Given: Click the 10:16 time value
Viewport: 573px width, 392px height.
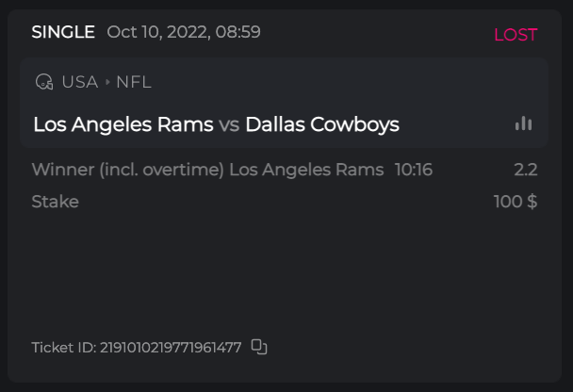Looking at the screenshot, I should coord(414,170).
